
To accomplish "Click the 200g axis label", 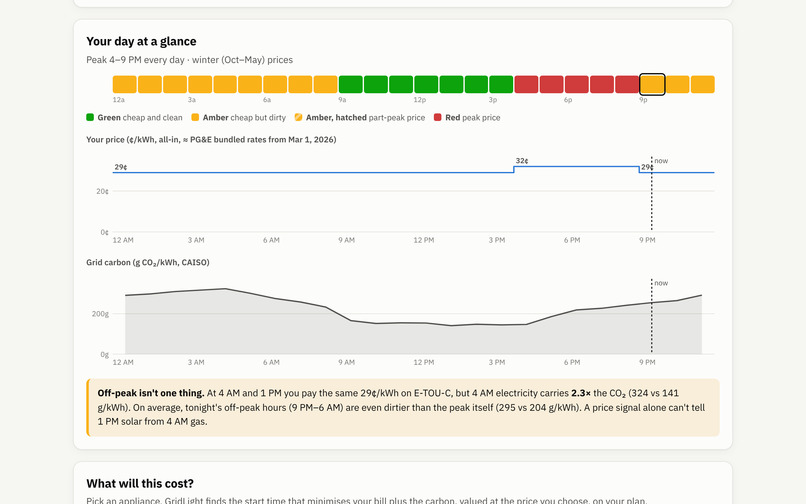I will point(100,314).
